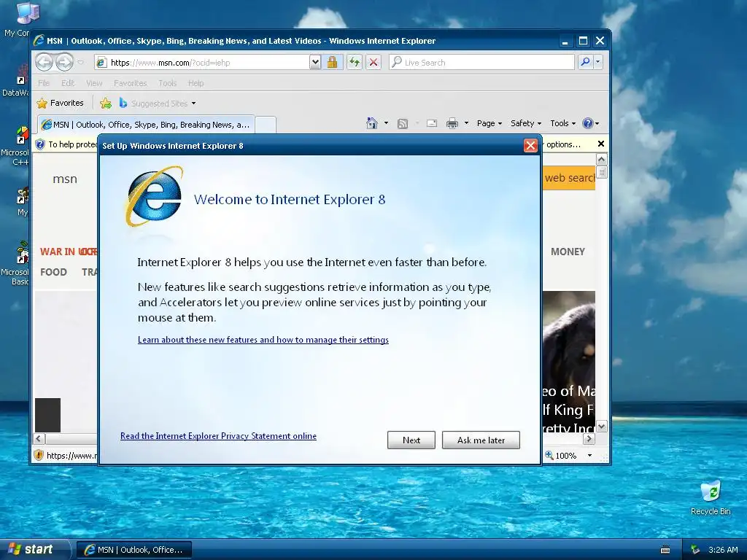Viewport: 747px width, 560px height.
Task: Click the security lock icon by address bar
Action: coord(332,63)
